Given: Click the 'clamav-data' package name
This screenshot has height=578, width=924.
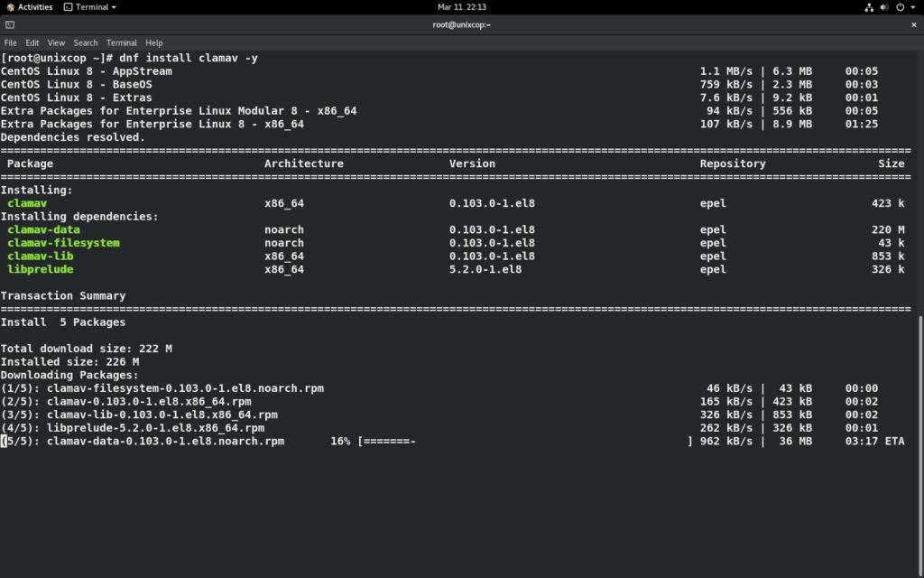Looking at the screenshot, I should 43,230.
